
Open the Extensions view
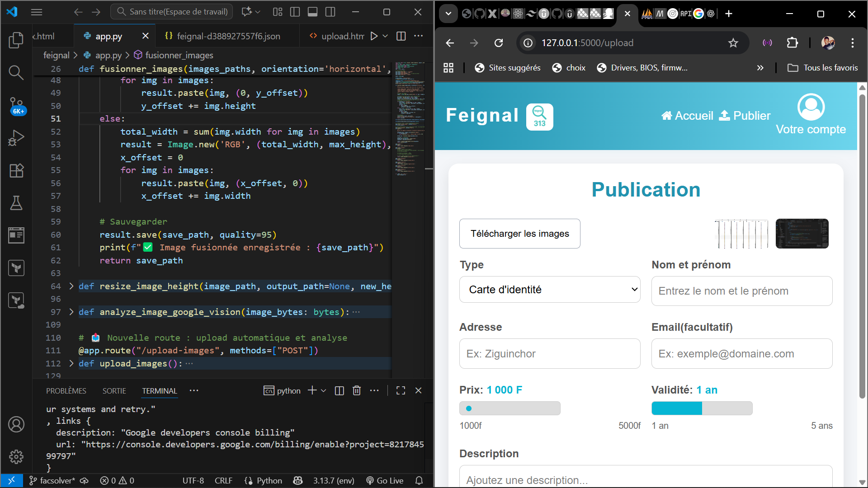pyautogui.click(x=16, y=170)
